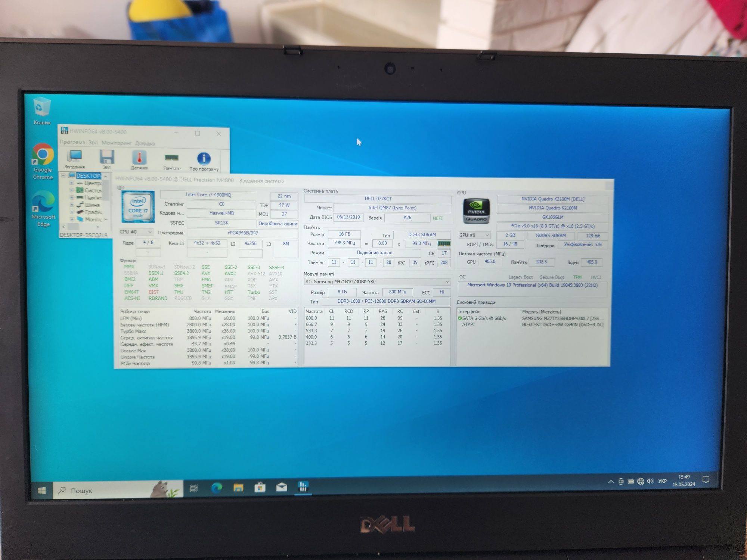Click the horizontal scrollbar in tree panel
This screenshot has height=560, width=747.
pyautogui.click(x=80, y=227)
